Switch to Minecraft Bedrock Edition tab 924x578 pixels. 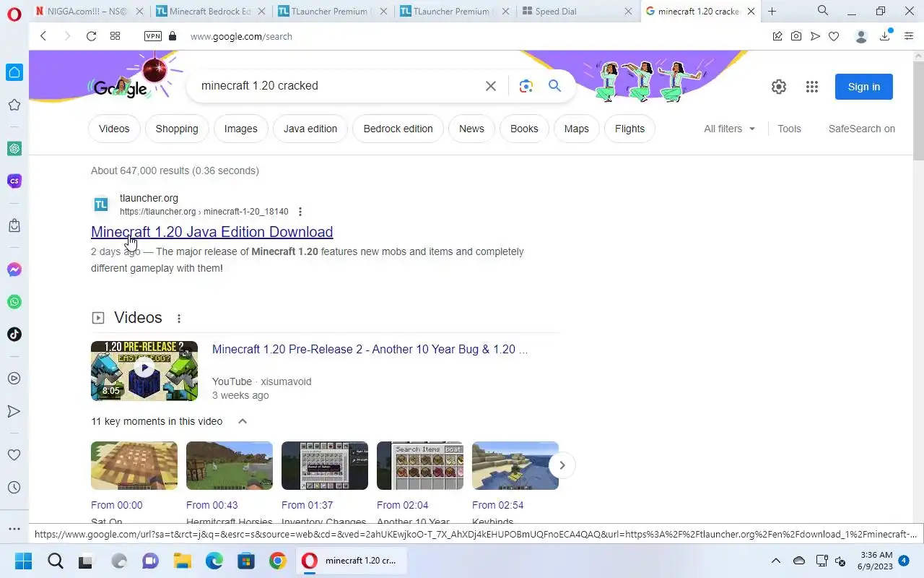(212, 11)
